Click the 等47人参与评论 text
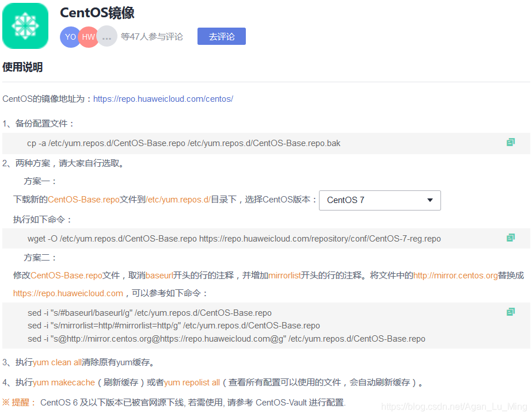The height and width of the screenshot is (417, 532). coord(151,37)
